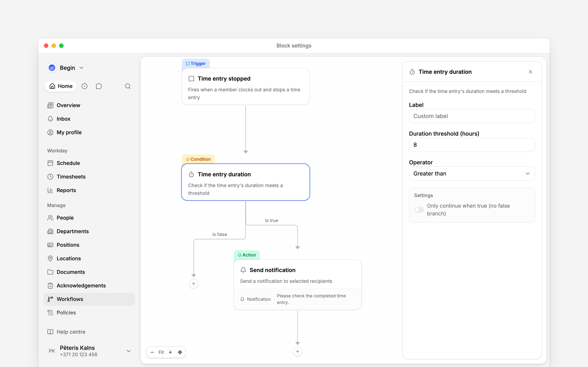Zoom out canvas with the minus icon

click(x=152, y=352)
